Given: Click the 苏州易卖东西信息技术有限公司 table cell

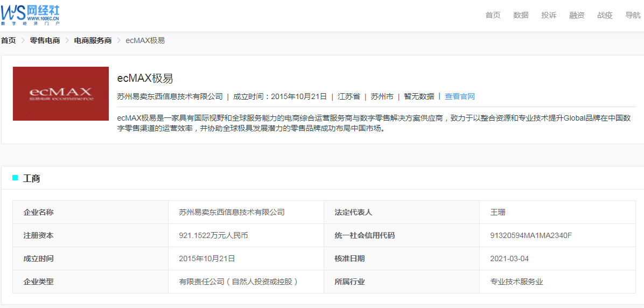Looking at the screenshot, I should [x=246, y=212].
